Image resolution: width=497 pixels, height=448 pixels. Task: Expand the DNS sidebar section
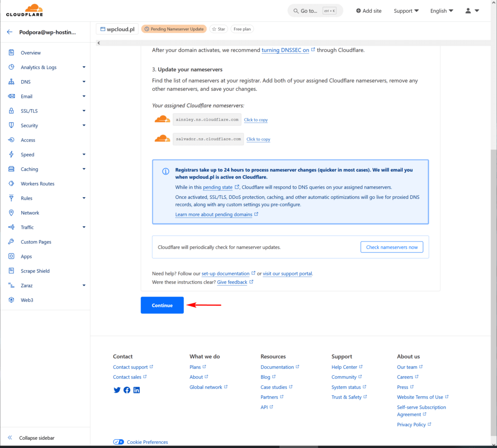click(84, 82)
